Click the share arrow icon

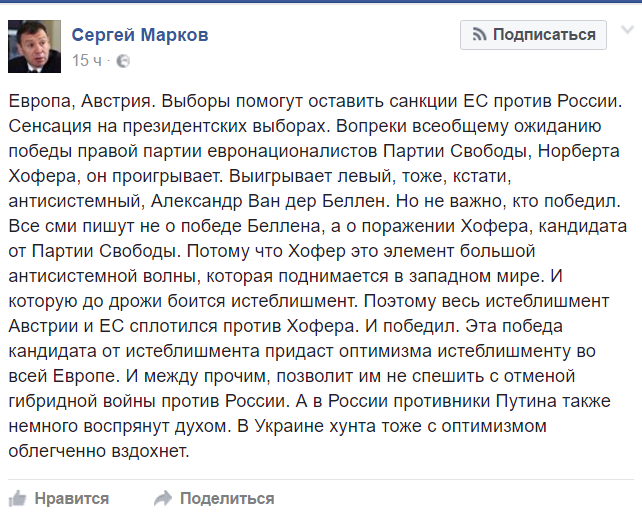pos(163,499)
